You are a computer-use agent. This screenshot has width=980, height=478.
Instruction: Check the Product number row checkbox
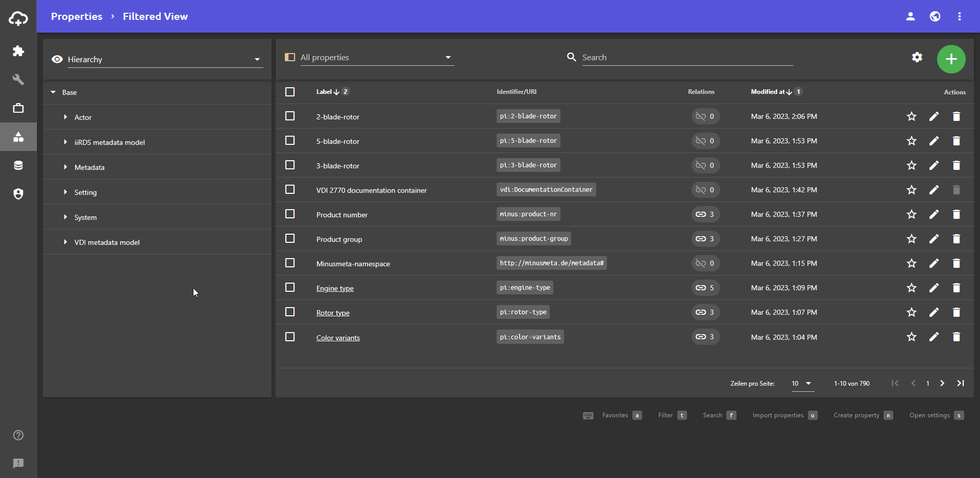290,214
